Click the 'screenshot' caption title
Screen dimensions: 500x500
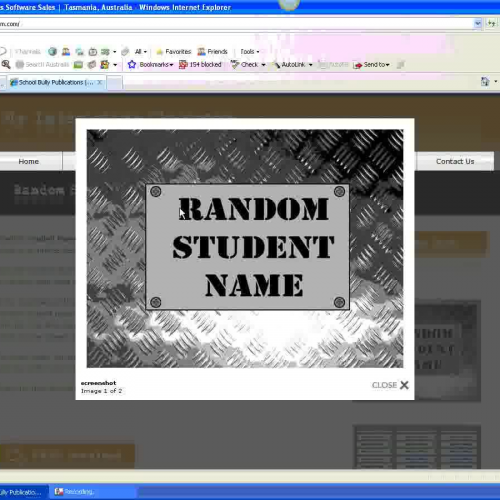[x=98, y=383]
